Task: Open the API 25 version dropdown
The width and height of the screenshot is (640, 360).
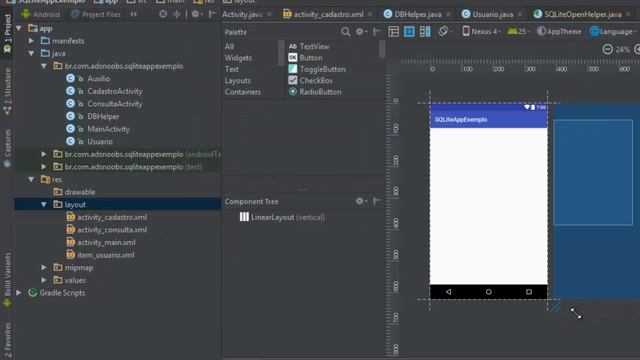Action: (x=518, y=31)
